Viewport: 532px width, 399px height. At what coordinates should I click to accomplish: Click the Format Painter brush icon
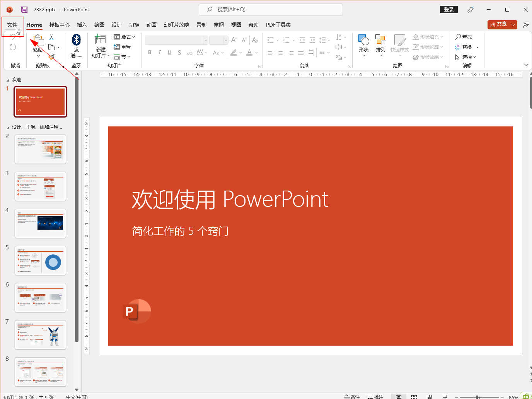coord(51,57)
